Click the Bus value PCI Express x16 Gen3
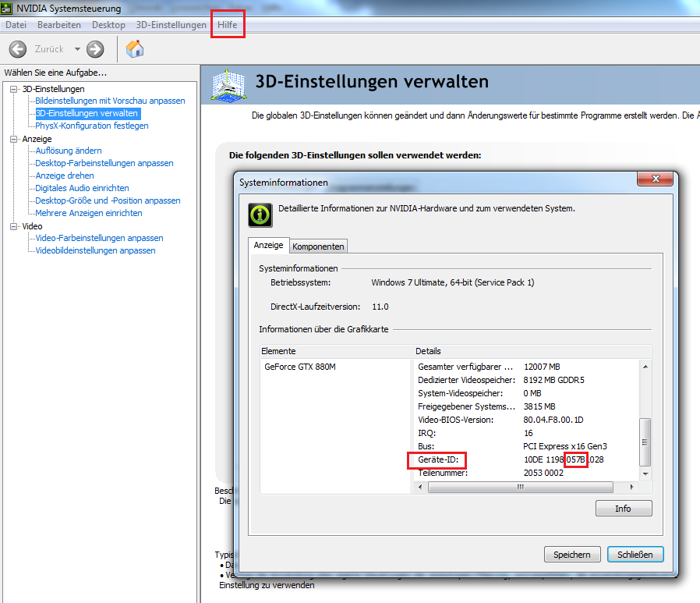 coord(565,446)
